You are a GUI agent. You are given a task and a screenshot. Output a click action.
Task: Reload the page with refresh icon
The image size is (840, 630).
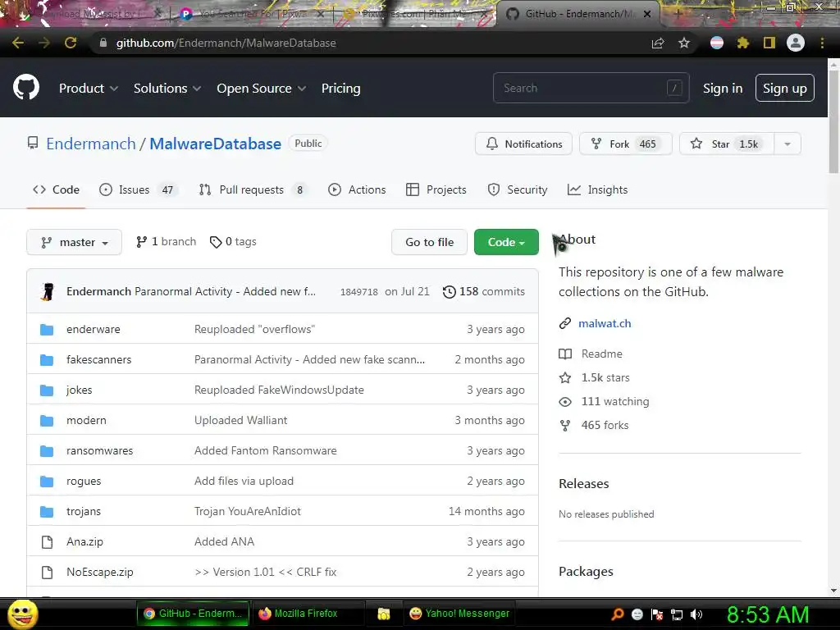point(71,43)
